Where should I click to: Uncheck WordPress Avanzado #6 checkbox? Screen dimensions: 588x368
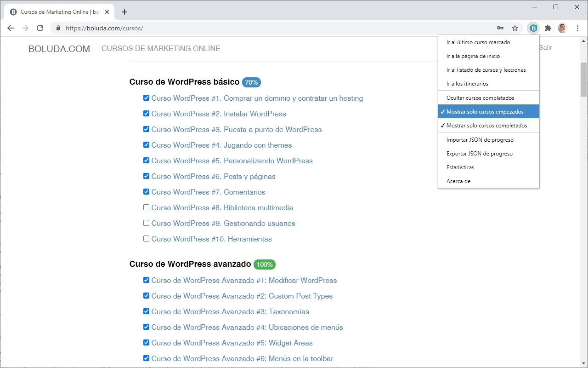pyautogui.click(x=146, y=358)
